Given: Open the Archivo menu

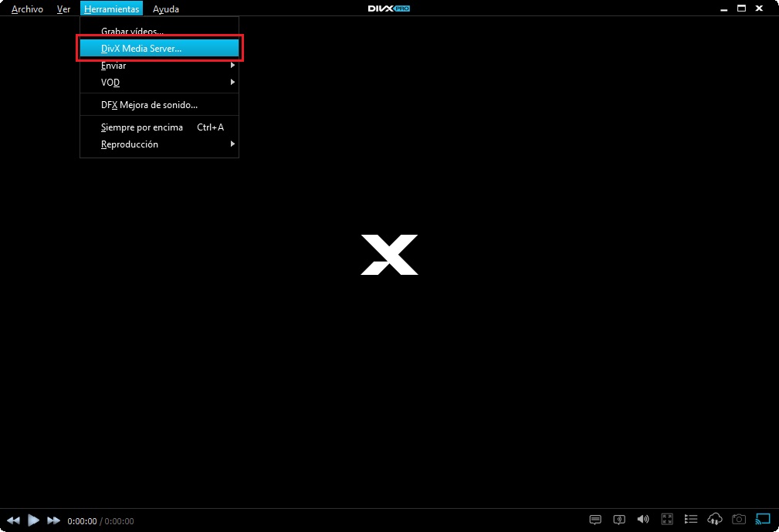Looking at the screenshot, I should (27, 9).
